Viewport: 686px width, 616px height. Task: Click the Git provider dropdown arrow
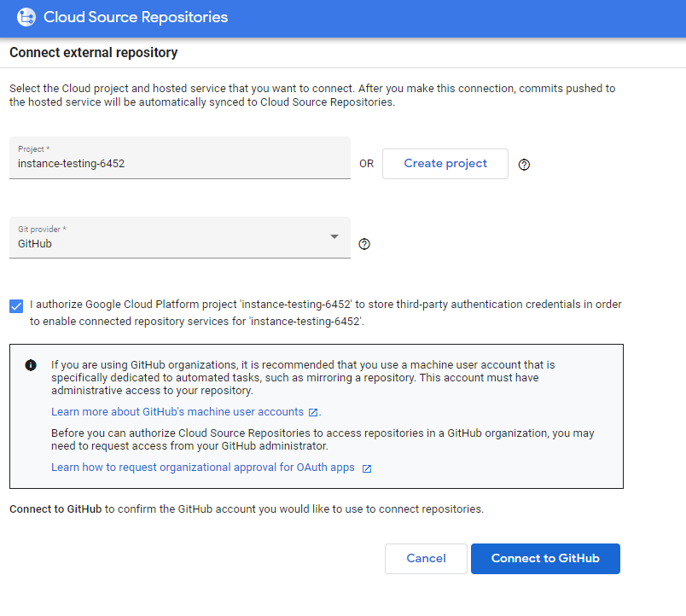(x=334, y=236)
